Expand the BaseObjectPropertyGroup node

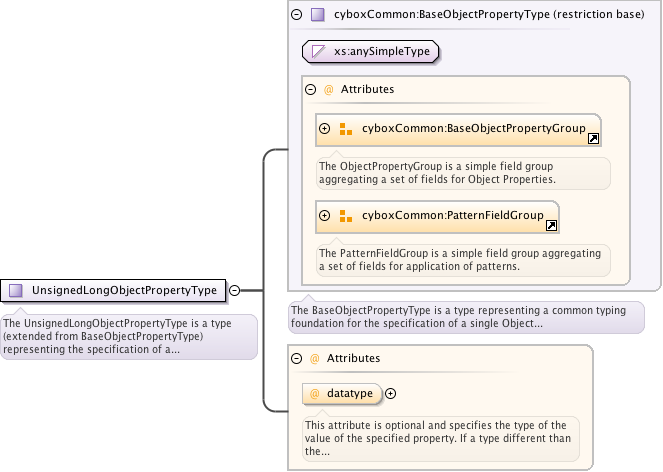(324, 129)
